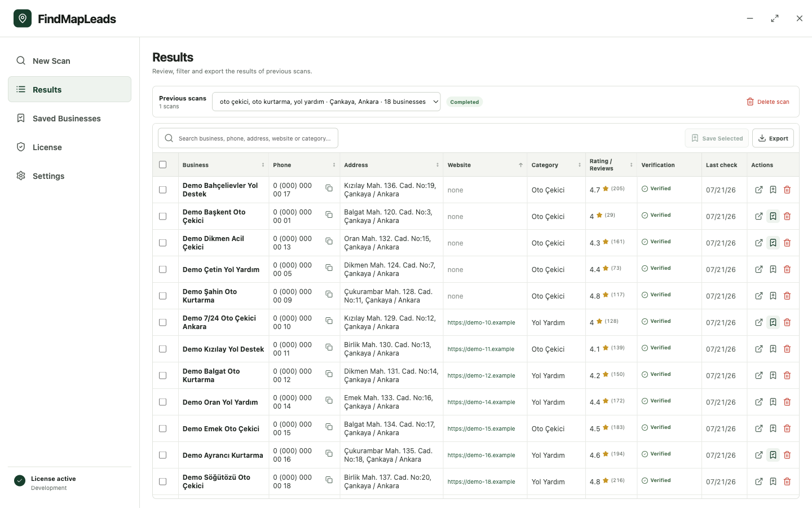Open the https://demo-10.example website link
This screenshot has width=812, height=508.
coord(481,322)
